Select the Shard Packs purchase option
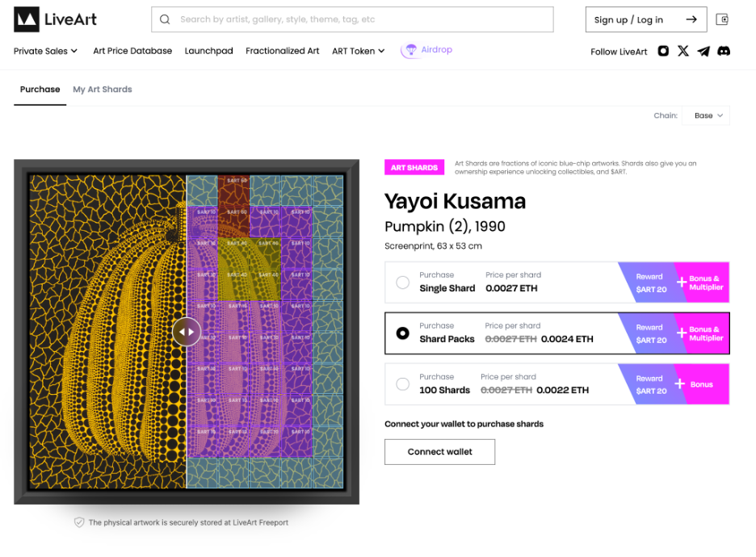Image resolution: width=756 pixels, height=557 pixels. click(x=402, y=333)
